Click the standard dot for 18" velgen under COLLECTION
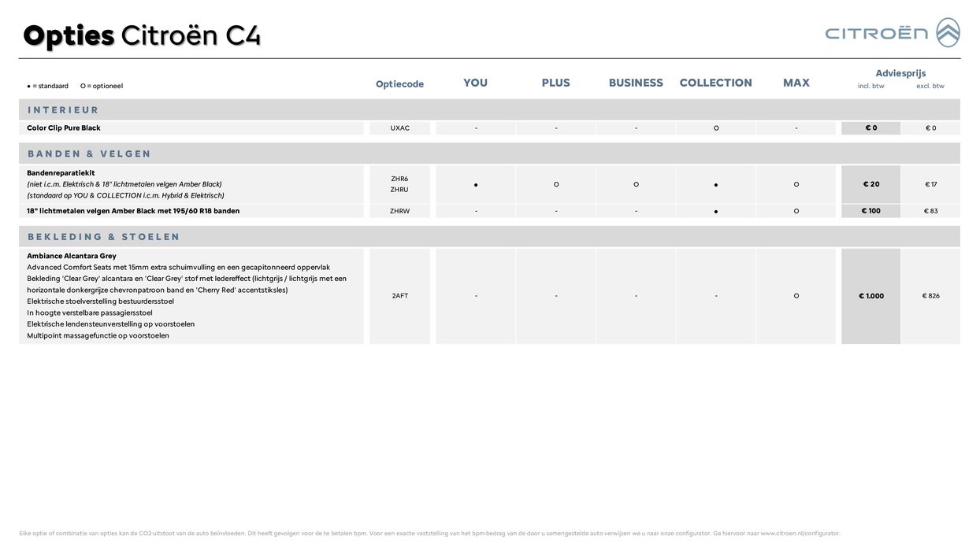This screenshot has height=551, width=980. (x=716, y=212)
